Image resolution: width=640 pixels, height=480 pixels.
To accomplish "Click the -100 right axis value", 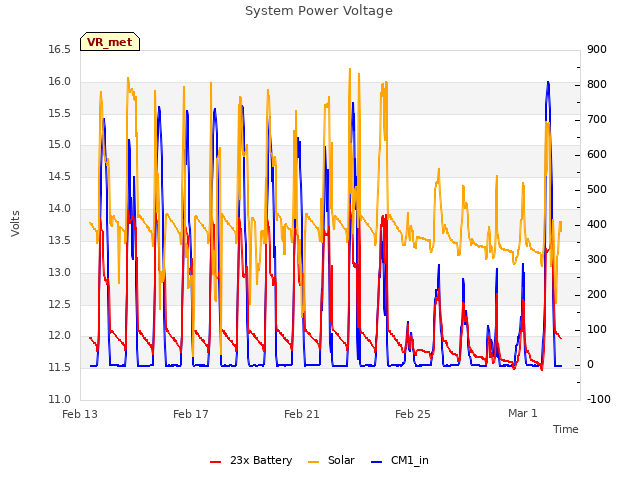I will [599, 400].
